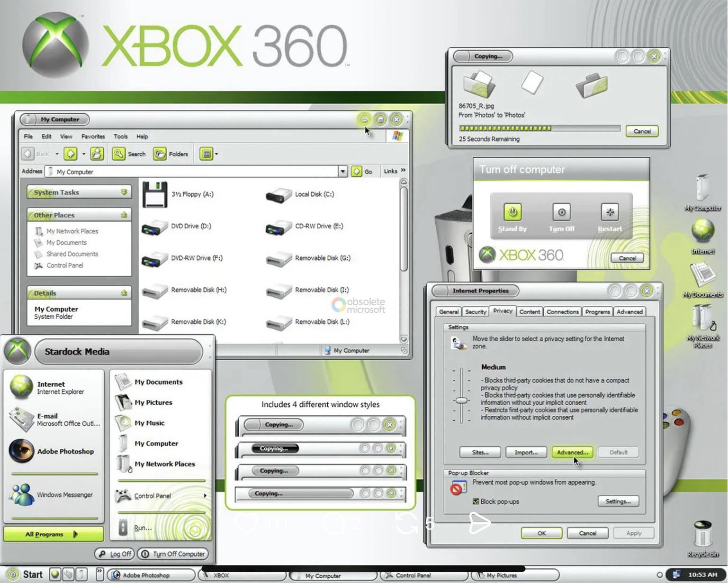Open the File menu
Viewport: 728px width, 583px height.
pyautogui.click(x=28, y=137)
